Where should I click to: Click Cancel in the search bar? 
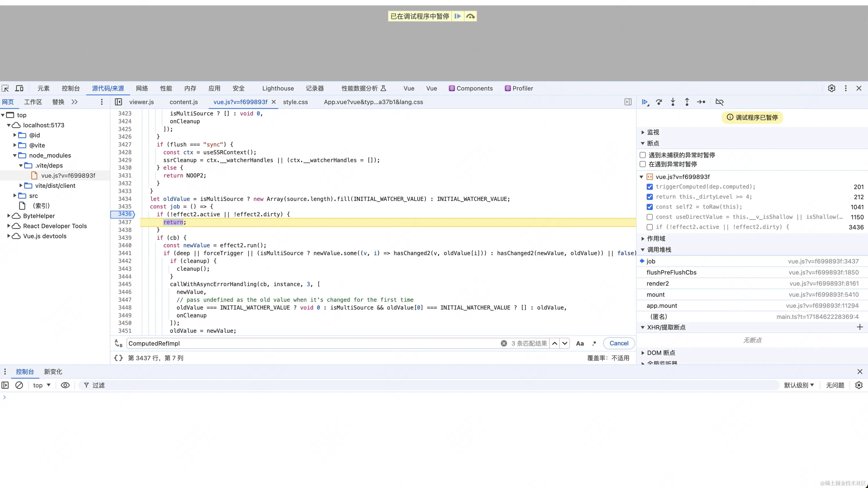coord(619,343)
